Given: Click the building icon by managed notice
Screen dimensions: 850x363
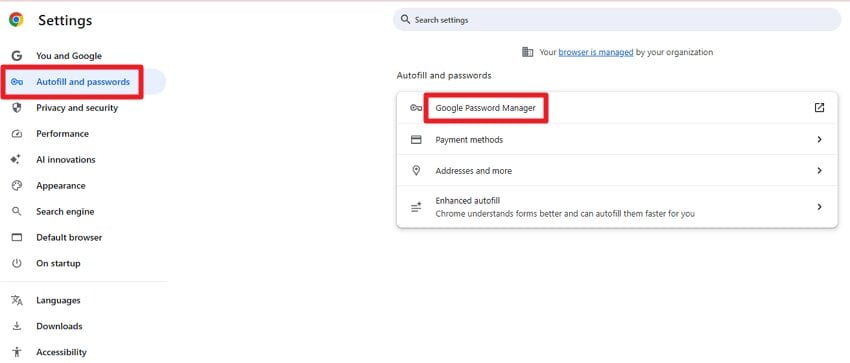Looking at the screenshot, I should point(527,52).
